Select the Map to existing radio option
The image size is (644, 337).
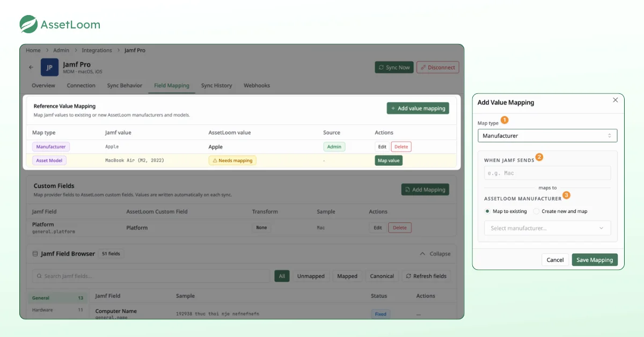point(506,211)
